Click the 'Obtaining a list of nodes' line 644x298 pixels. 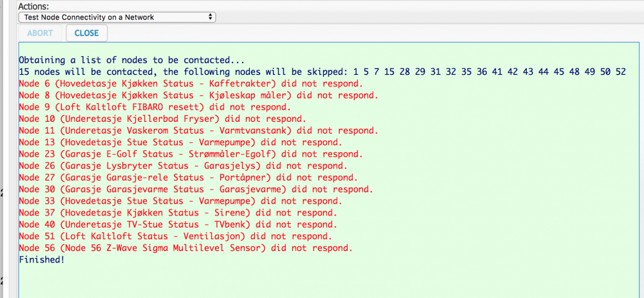pyautogui.click(x=131, y=60)
